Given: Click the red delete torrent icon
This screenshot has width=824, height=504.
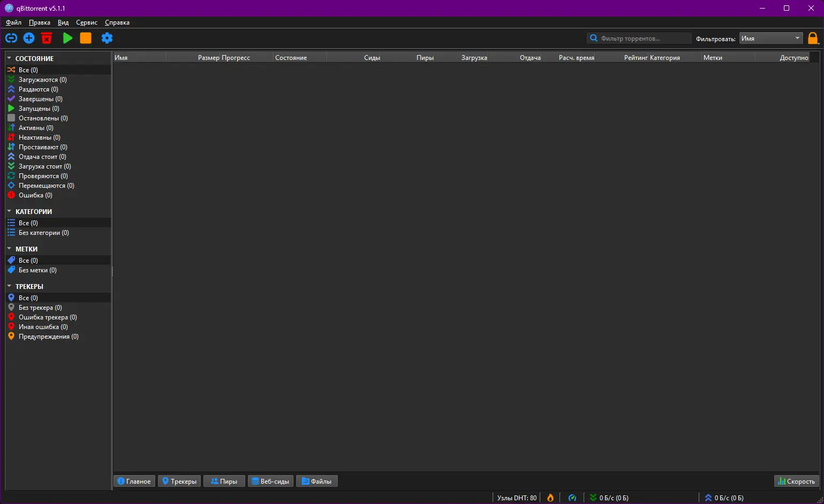Looking at the screenshot, I should (x=47, y=38).
